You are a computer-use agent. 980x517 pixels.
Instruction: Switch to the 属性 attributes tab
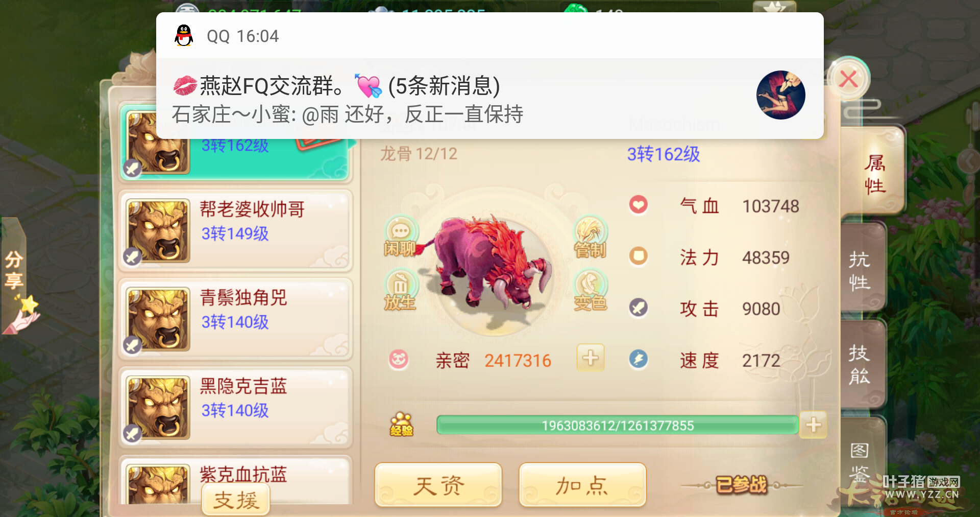coord(874,174)
